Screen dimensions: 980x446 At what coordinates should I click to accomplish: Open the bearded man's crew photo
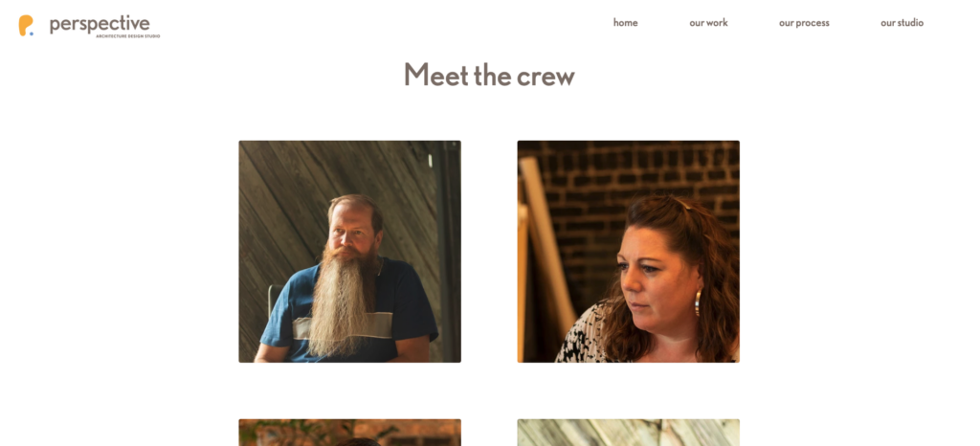click(x=350, y=251)
